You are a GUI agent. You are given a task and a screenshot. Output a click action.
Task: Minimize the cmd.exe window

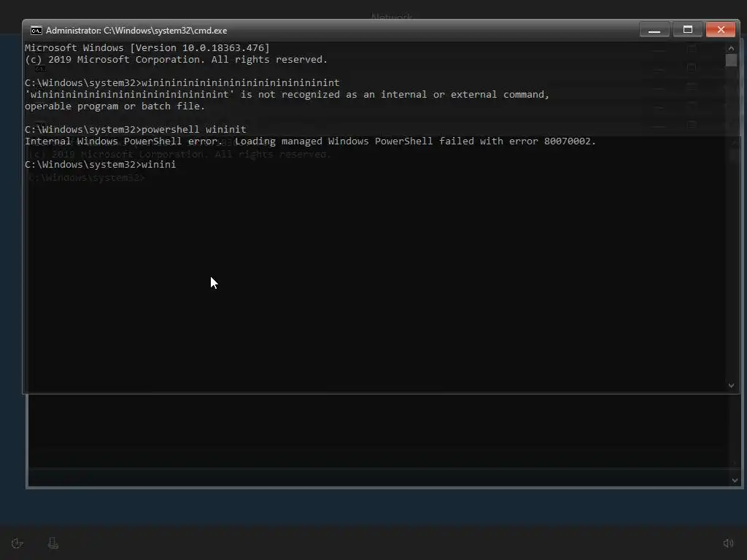coord(654,29)
